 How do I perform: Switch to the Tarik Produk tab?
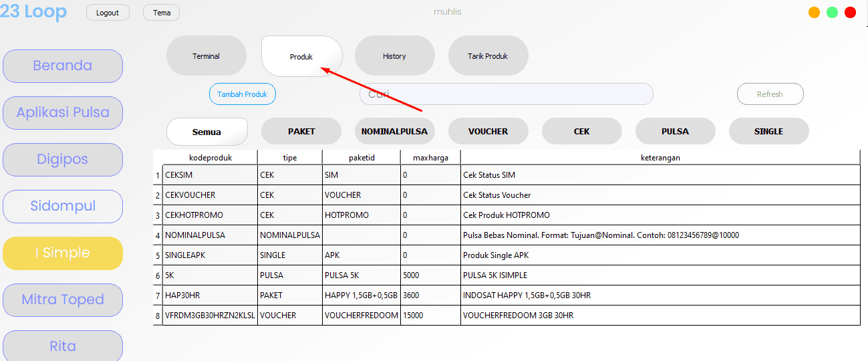[x=488, y=56]
